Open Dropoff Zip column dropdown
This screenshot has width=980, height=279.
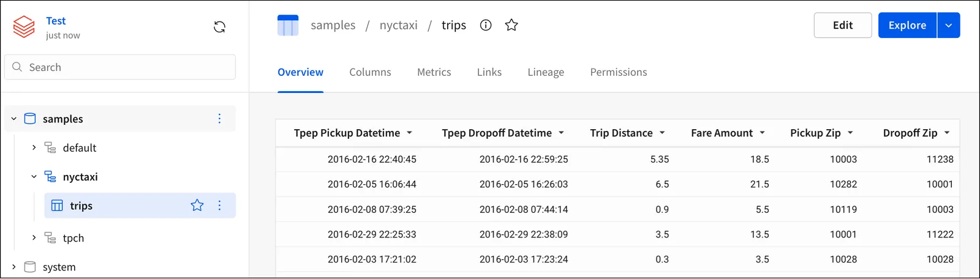[x=947, y=133]
